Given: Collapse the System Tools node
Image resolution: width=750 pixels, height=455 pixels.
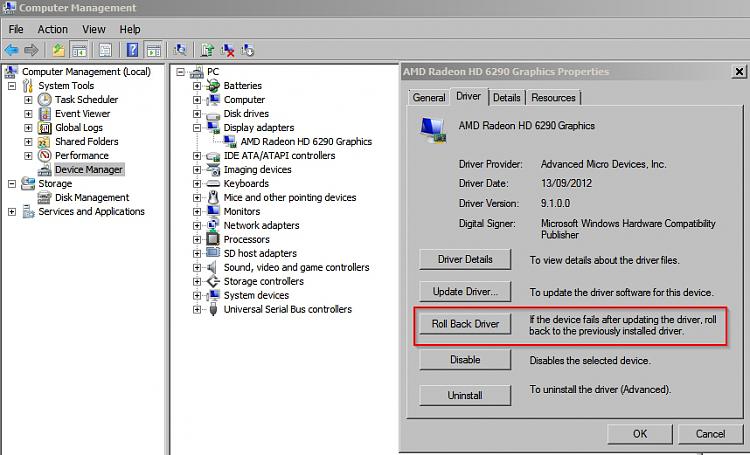Looking at the screenshot, I should pyautogui.click(x=12, y=86).
